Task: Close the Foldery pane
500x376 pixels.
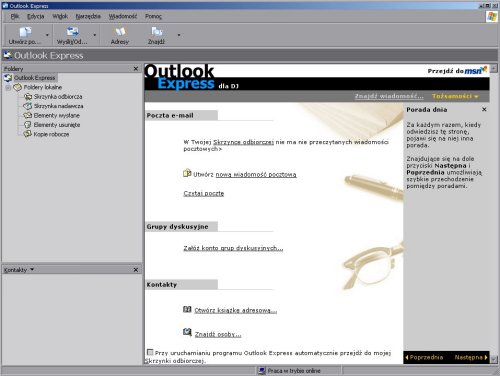Action: pos(136,69)
